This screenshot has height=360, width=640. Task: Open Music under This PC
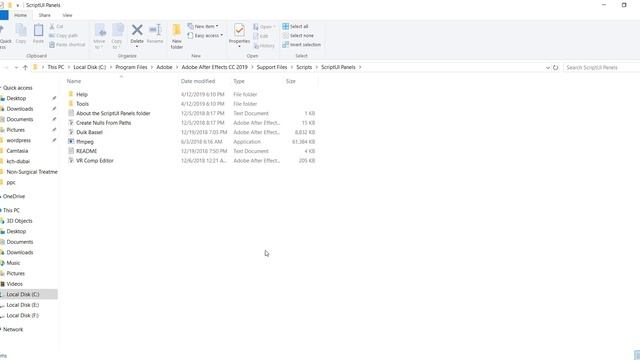[x=13, y=263]
